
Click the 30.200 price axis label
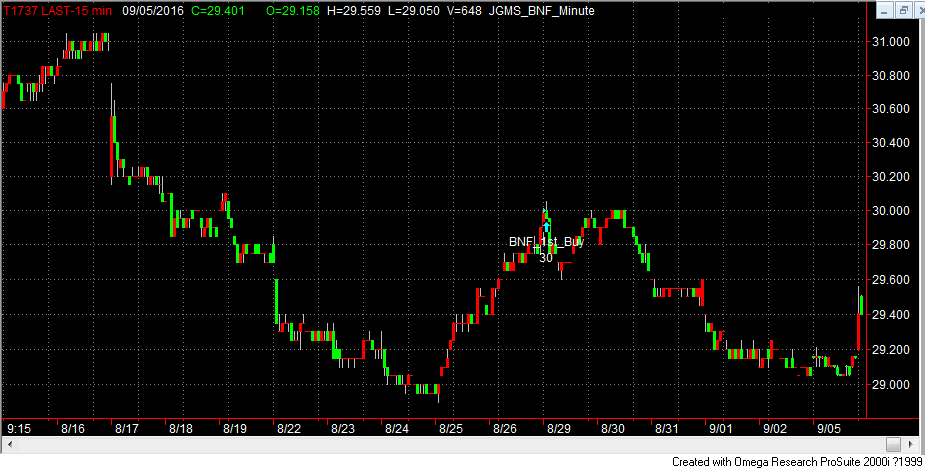pos(891,177)
